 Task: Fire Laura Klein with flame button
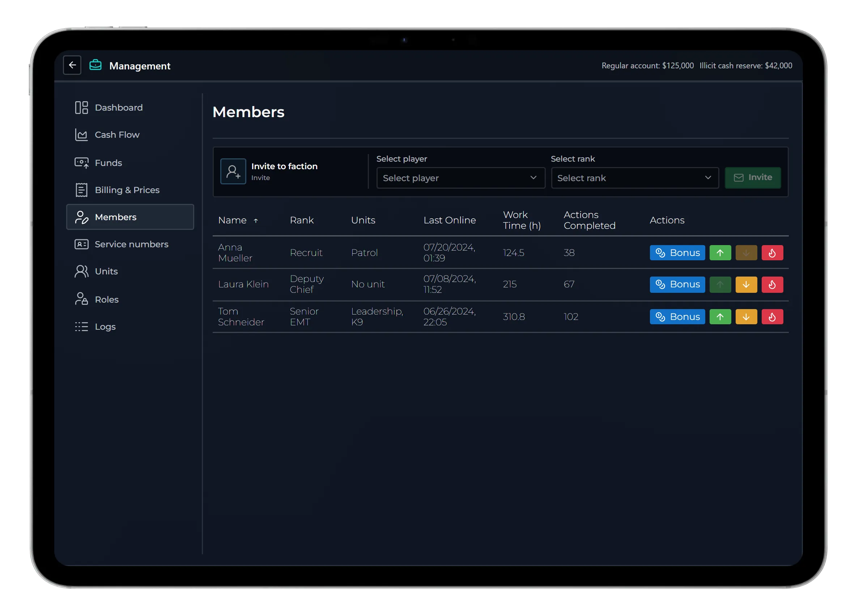[772, 285]
